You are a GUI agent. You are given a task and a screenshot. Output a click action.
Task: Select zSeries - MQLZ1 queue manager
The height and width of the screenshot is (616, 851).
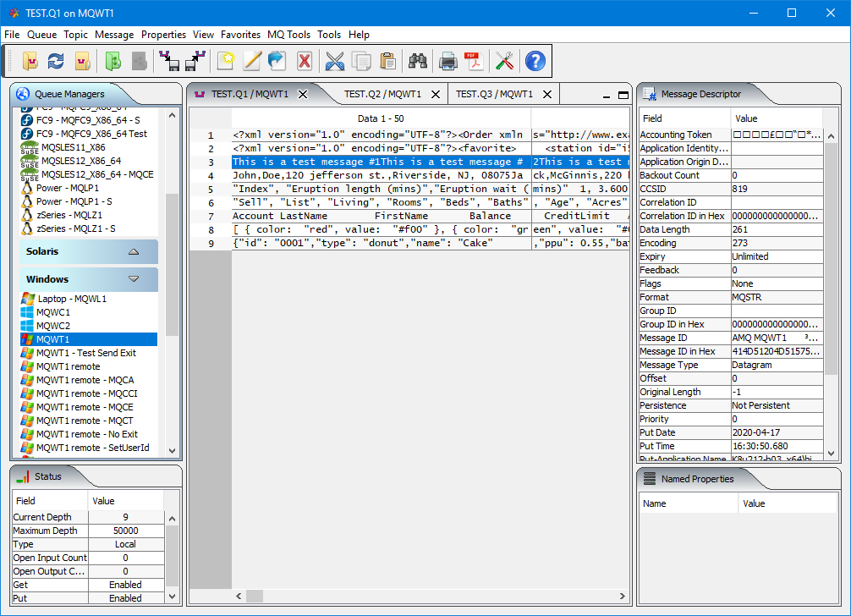69,215
